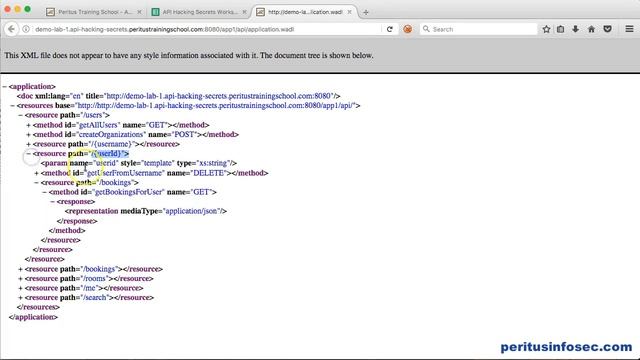
Task: Click the xs:string type value
Action: pos(213,163)
